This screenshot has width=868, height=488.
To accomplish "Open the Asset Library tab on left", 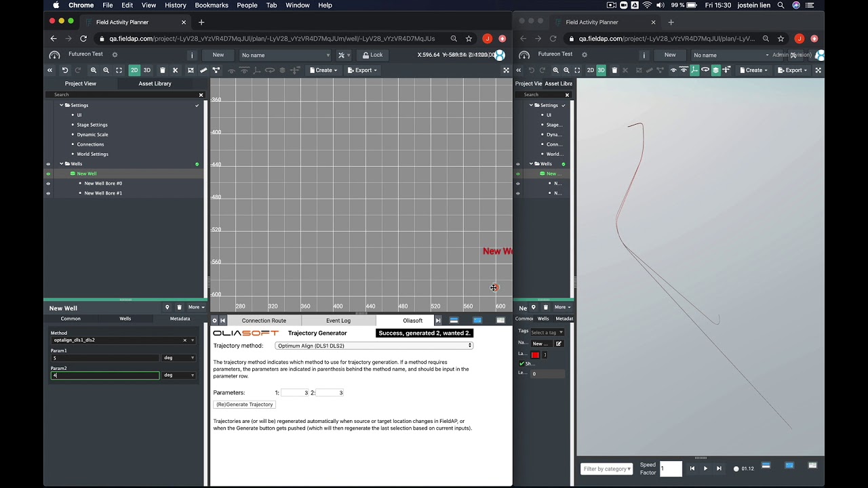I will (x=155, y=83).
